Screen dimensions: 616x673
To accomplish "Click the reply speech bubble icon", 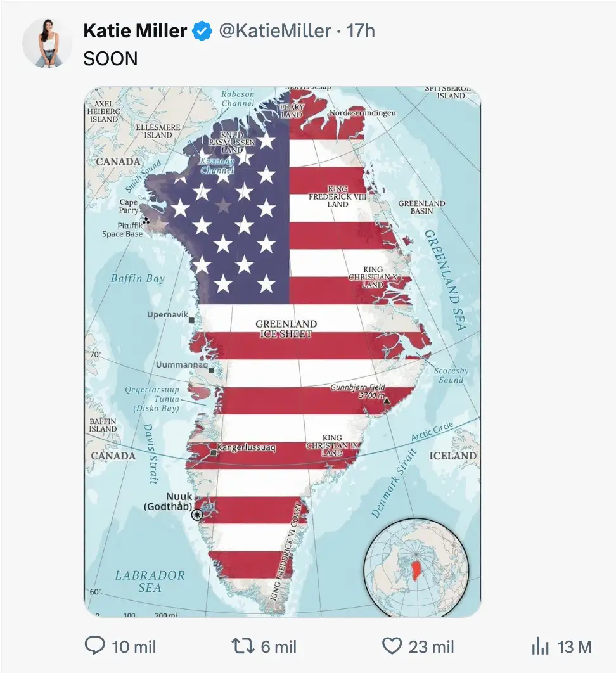I will [95, 646].
